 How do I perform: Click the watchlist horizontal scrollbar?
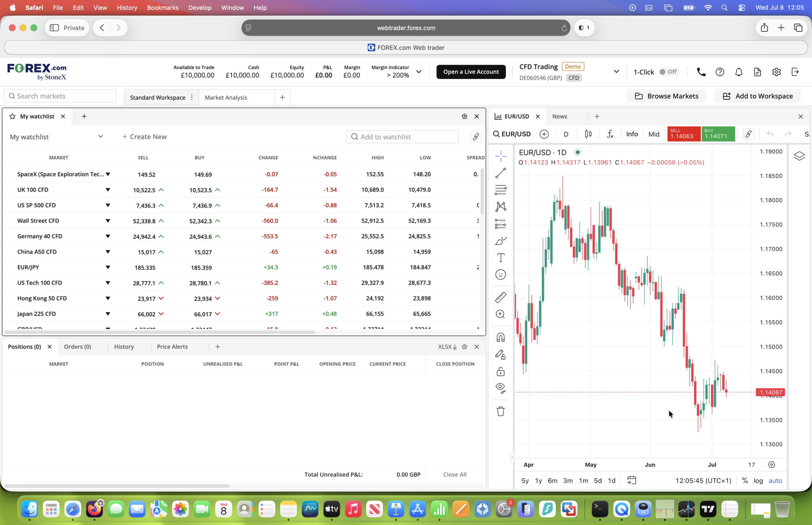[x=160, y=332]
